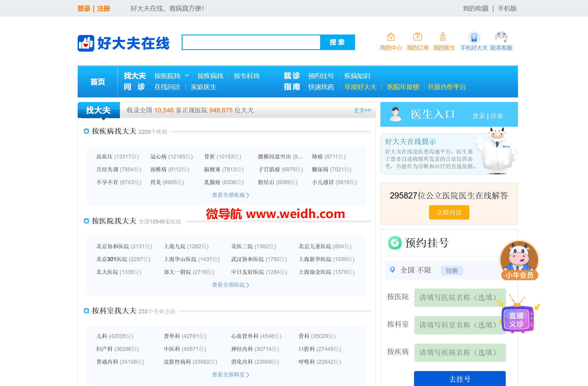Click the 好大夫在线 logo icon

[x=86, y=43]
